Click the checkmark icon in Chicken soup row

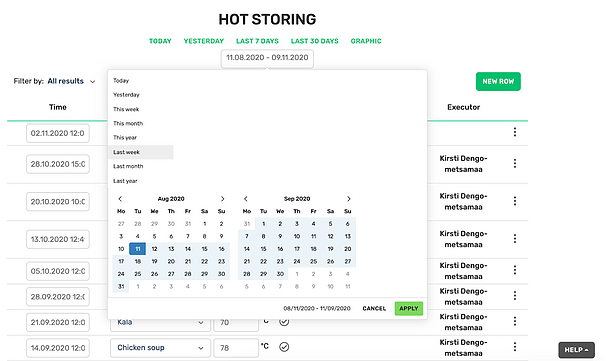coord(284,347)
